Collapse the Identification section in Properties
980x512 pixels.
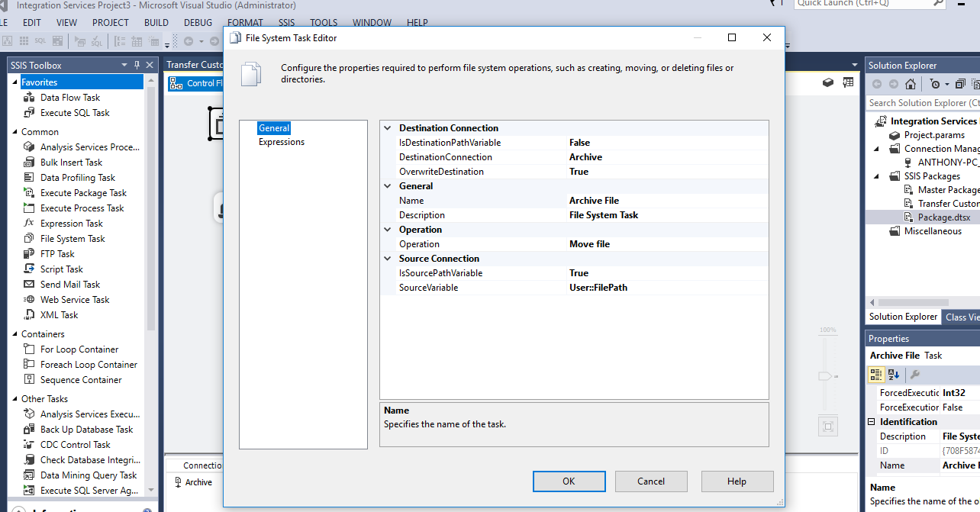tap(872, 422)
